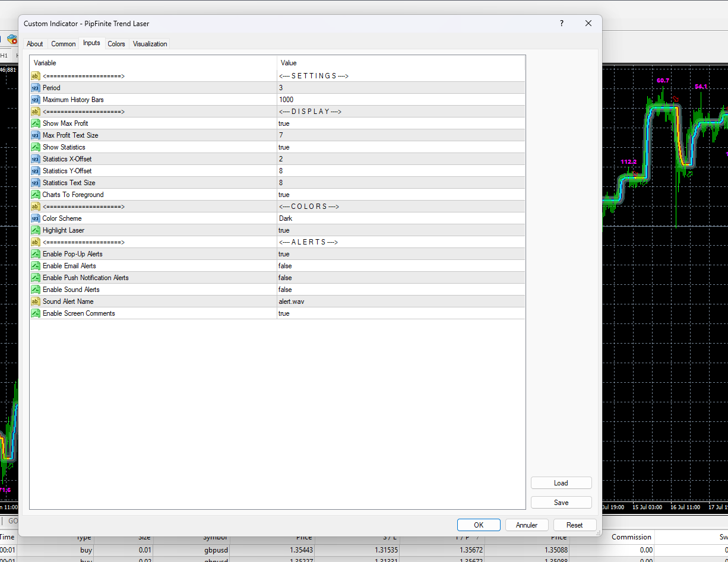Select the Inputs tab
The width and height of the screenshot is (728, 562).
click(x=91, y=43)
